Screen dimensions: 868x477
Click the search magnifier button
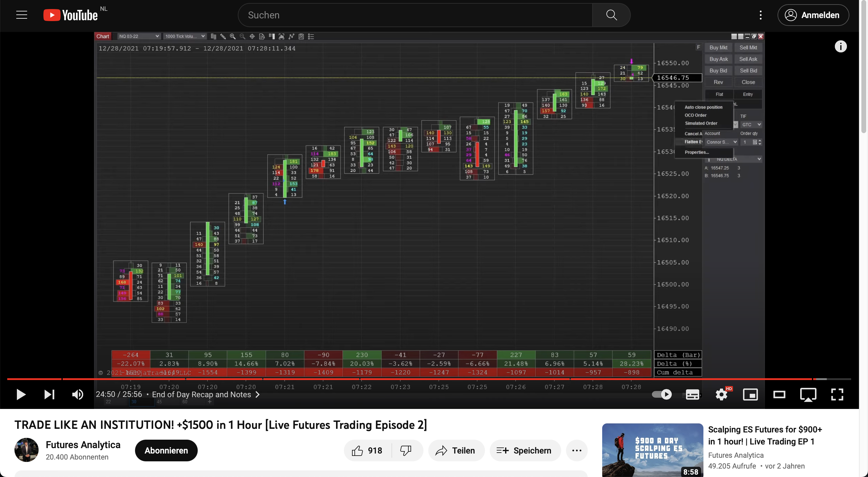[611, 15]
